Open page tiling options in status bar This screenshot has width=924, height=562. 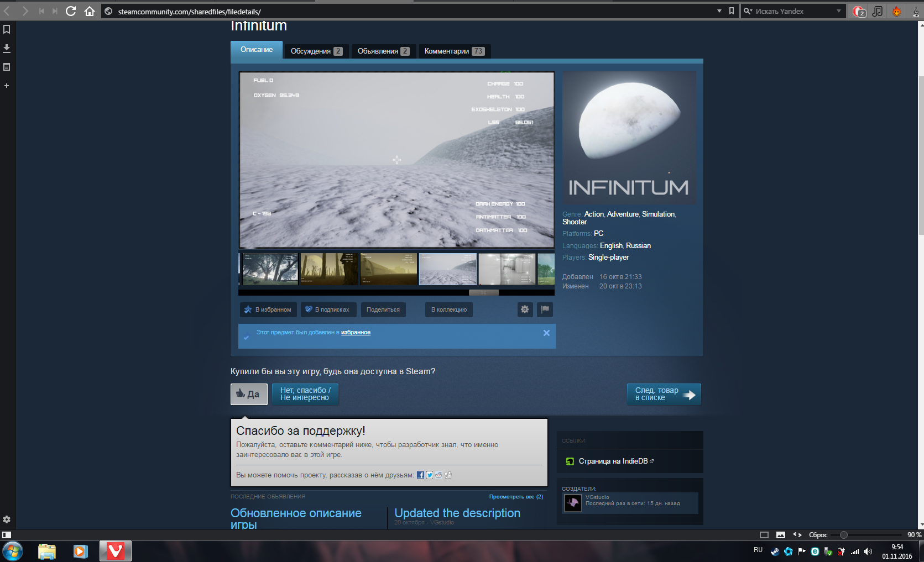point(764,535)
